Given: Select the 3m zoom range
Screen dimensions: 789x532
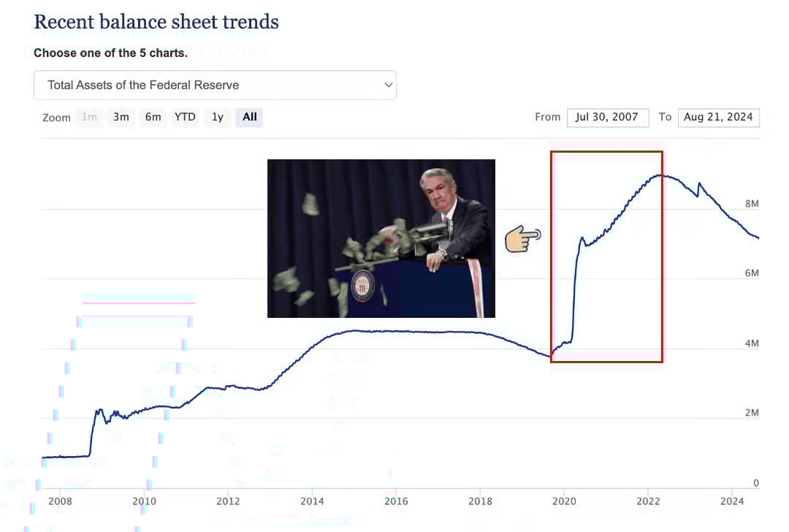Looking at the screenshot, I should tap(121, 117).
